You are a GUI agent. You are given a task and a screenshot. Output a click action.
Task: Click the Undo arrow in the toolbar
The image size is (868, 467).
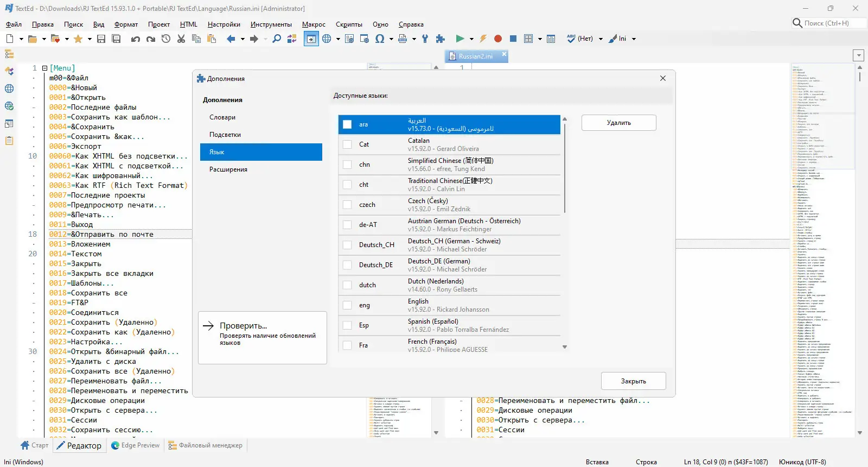click(136, 39)
